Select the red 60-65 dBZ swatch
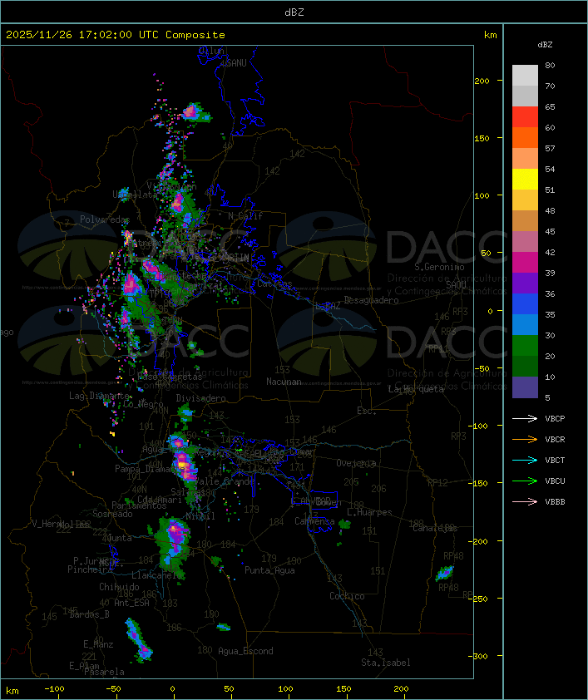Image resolution: width=588 pixels, height=700 pixels. coord(525,117)
